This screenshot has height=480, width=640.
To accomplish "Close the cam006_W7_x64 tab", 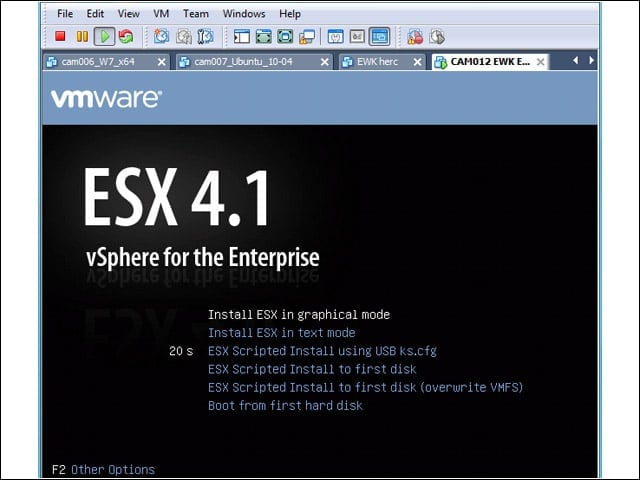I will point(162,62).
